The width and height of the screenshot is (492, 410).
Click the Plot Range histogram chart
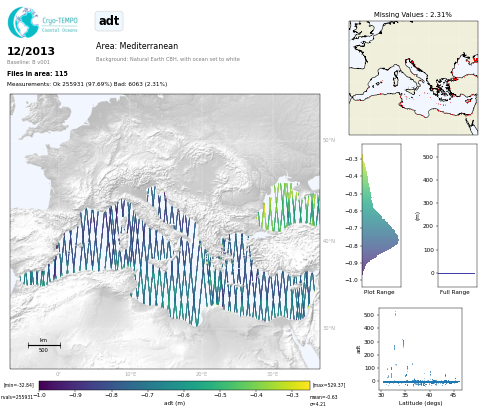381,215
